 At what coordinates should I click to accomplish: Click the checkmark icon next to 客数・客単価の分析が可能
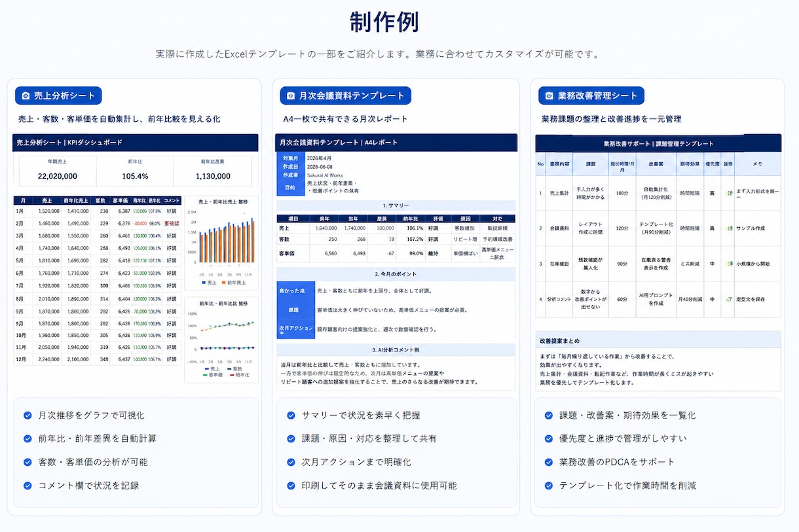(28, 462)
